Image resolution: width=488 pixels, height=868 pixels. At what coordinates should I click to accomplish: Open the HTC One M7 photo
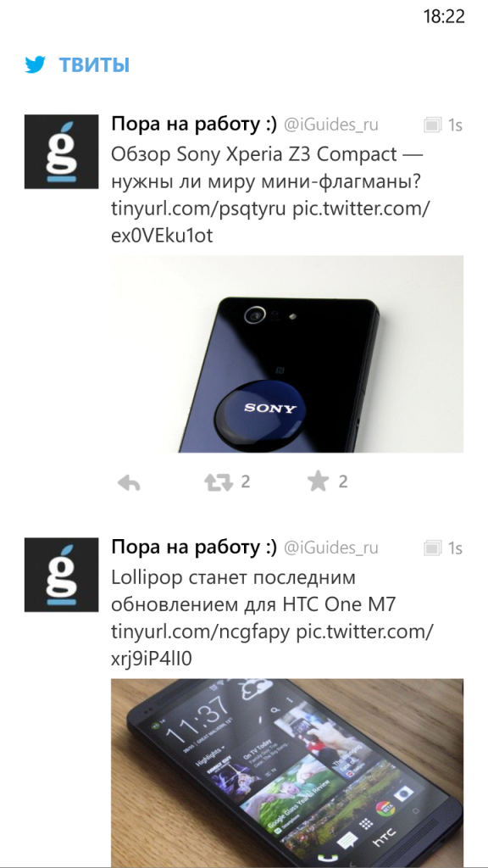(x=287, y=773)
